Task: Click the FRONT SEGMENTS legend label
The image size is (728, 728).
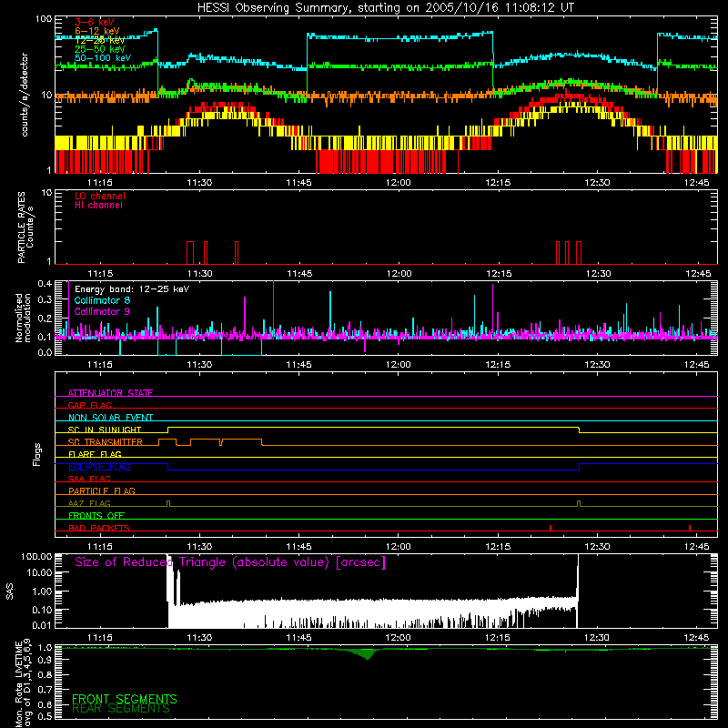Action: [125, 699]
